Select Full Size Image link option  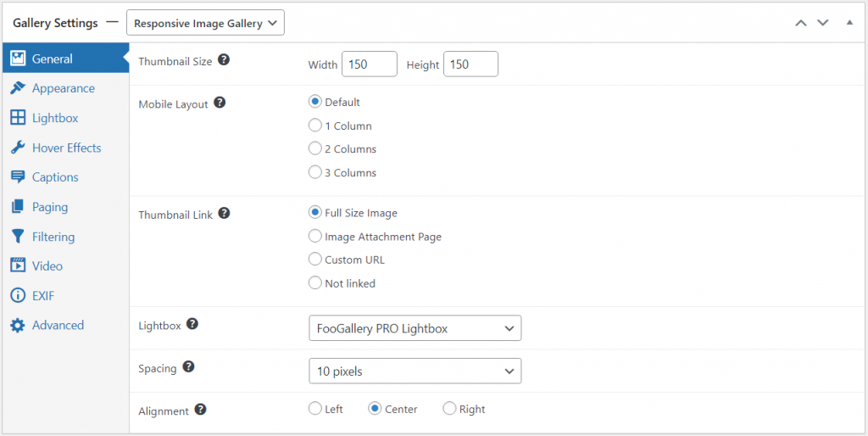315,213
